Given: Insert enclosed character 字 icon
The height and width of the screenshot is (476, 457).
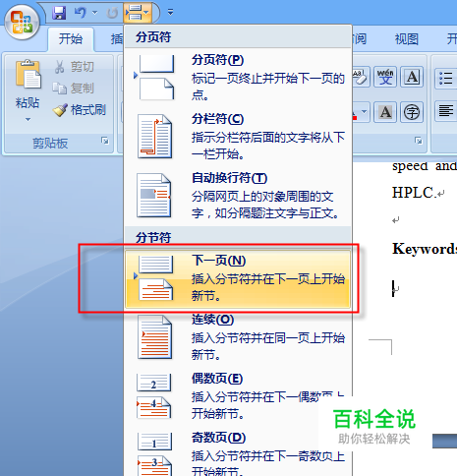Looking at the screenshot, I should (x=412, y=112).
